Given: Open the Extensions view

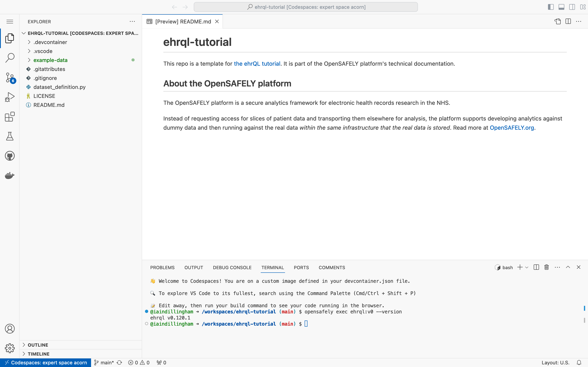Looking at the screenshot, I should pos(10,117).
